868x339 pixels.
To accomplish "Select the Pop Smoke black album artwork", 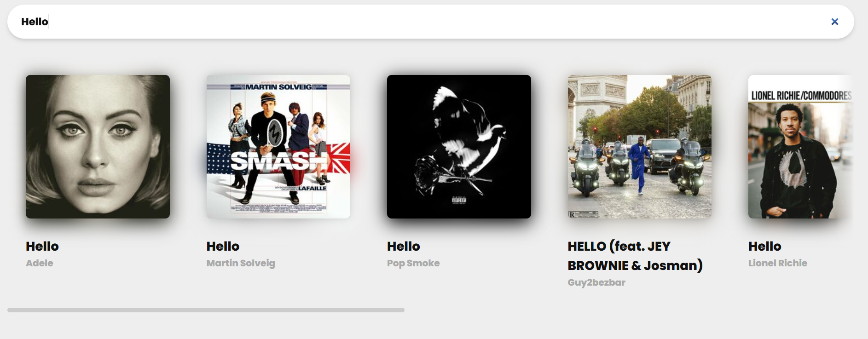I will pos(459,147).
